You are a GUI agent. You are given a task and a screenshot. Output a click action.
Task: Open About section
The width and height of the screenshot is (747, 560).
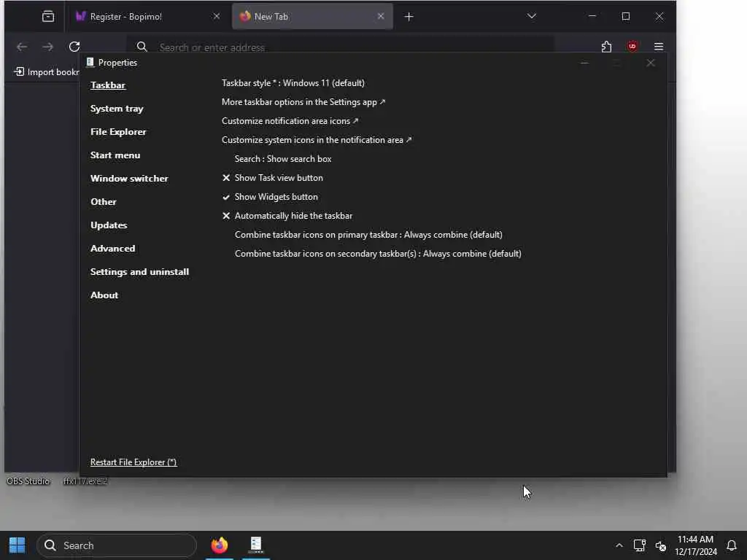[104, 295]
